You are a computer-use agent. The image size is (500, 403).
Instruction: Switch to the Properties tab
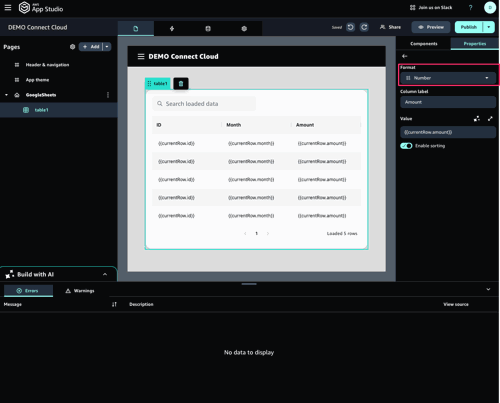pyautogui.click(x=475, y=44)
